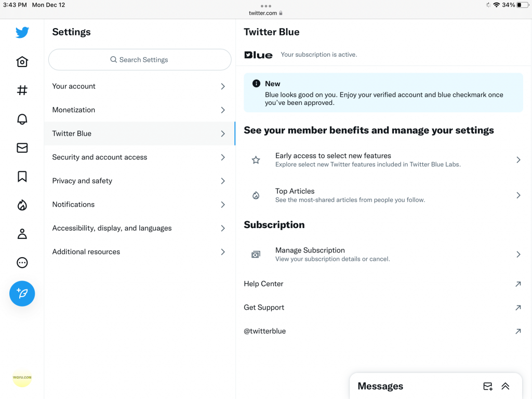This screenshot has width=532, height=399.
Task: Open Additional resources
Action: tap(140, 252)
